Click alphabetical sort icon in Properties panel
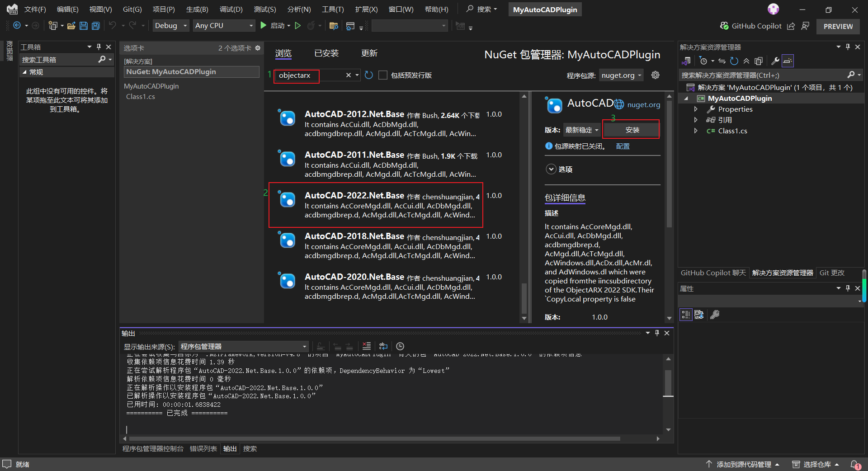Image resolution: width=868 pixels, height=471 pixels. [699, 315]
